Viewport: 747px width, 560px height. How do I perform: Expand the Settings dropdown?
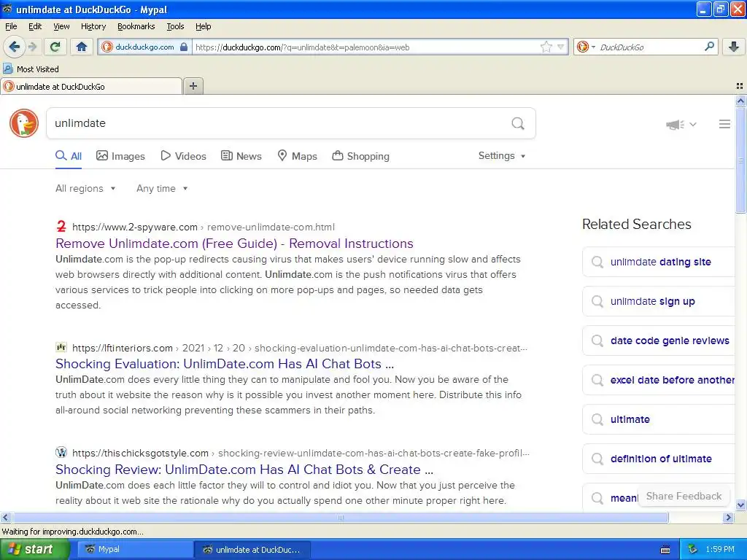click(502, 156)
